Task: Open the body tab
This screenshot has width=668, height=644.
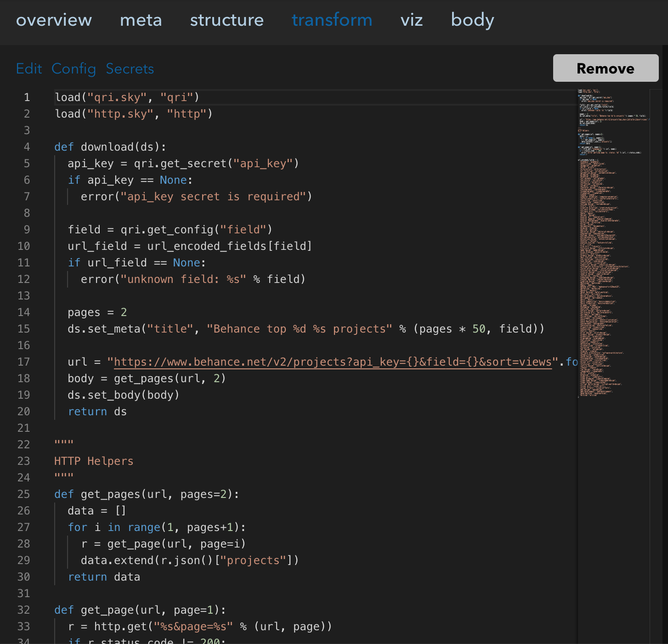Action: [x=473, y=20]
